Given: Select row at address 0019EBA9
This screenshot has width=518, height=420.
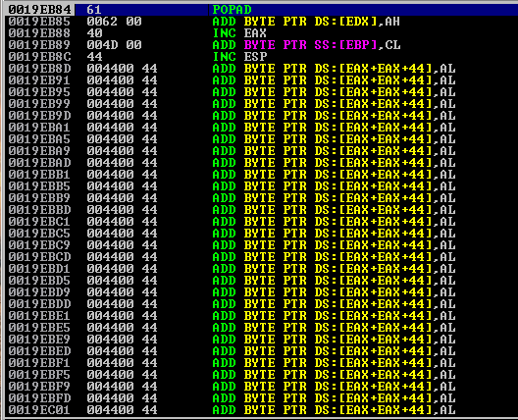Looking at the screenshot, I should (261, 151).
